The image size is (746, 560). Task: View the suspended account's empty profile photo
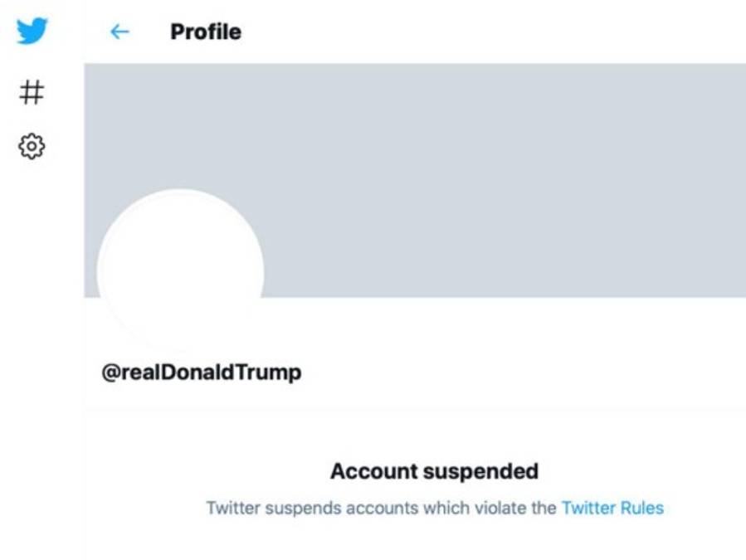[x=181, y=271]
